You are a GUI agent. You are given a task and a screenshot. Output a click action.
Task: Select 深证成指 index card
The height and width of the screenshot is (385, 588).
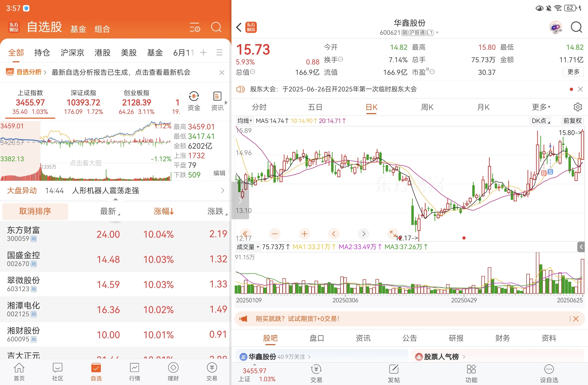tap(83, 102)
